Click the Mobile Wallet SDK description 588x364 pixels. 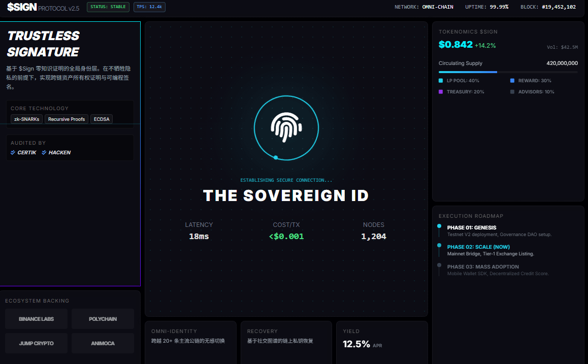[x=498, y=274]
